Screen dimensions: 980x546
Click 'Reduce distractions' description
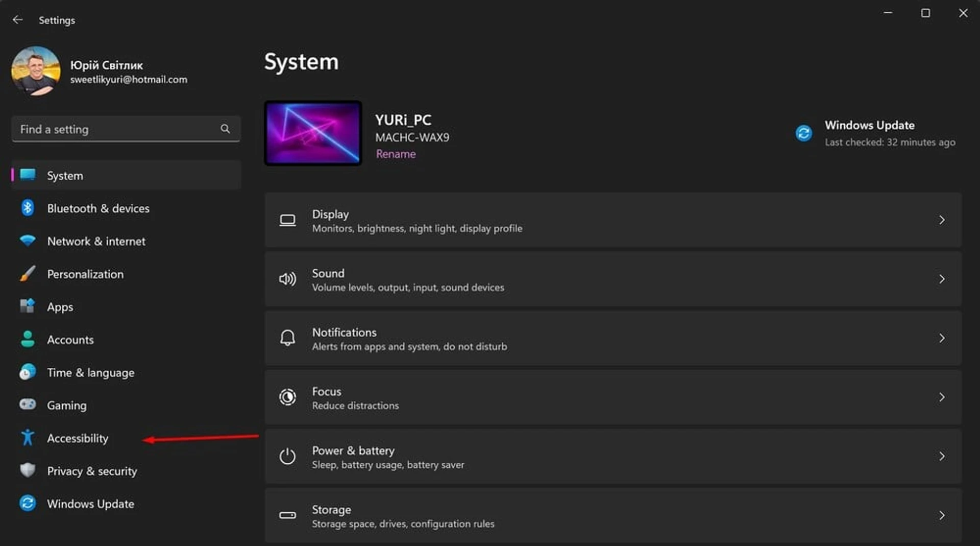[x=355, y=406]
